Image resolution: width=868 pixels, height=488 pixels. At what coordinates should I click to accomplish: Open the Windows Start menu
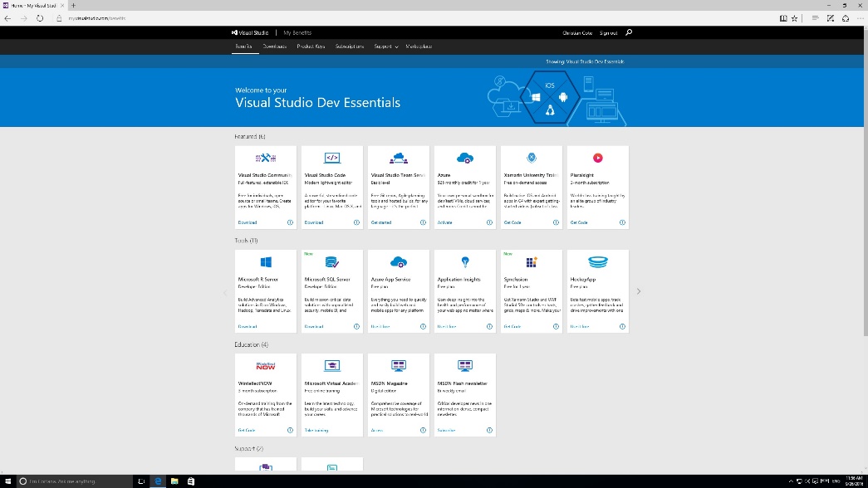pos(7,481)
